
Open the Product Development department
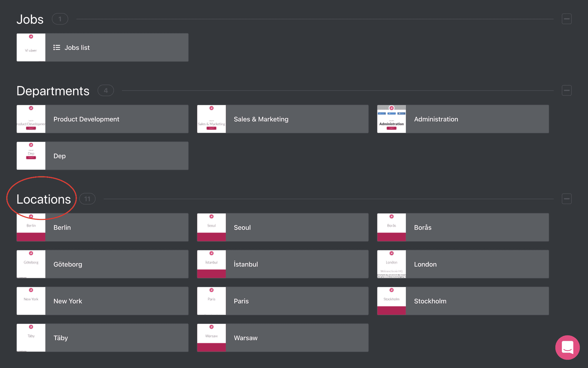pos(102,119)
